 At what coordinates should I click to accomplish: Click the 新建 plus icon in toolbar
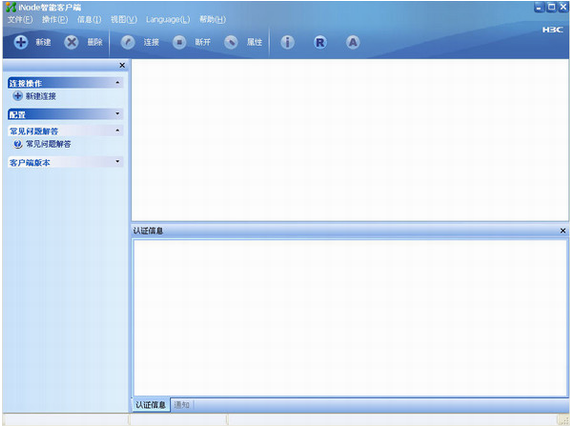pyautogui.click(x=21, y=42)
